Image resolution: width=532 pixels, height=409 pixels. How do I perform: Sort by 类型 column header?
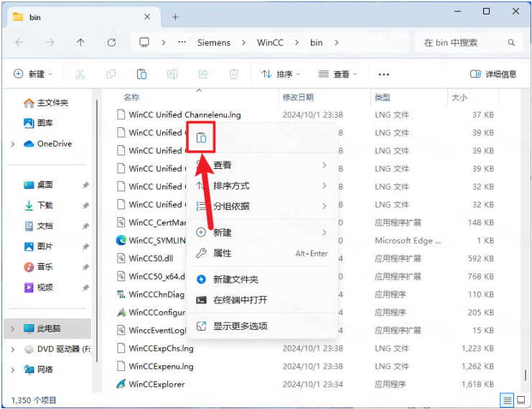pyautogui.click(x=383, y=98)
